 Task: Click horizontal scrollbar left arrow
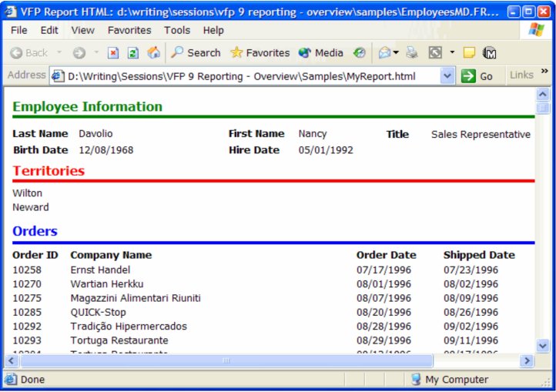(x=11, y=360)
